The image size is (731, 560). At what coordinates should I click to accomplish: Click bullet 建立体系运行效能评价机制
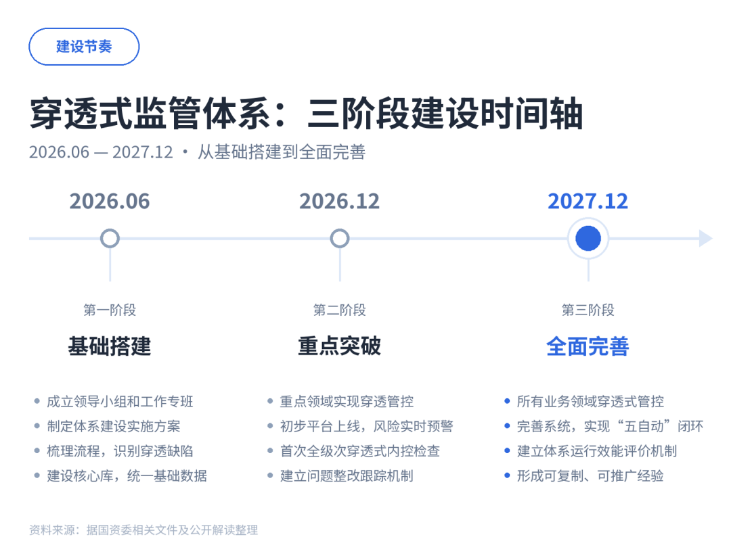597,451
